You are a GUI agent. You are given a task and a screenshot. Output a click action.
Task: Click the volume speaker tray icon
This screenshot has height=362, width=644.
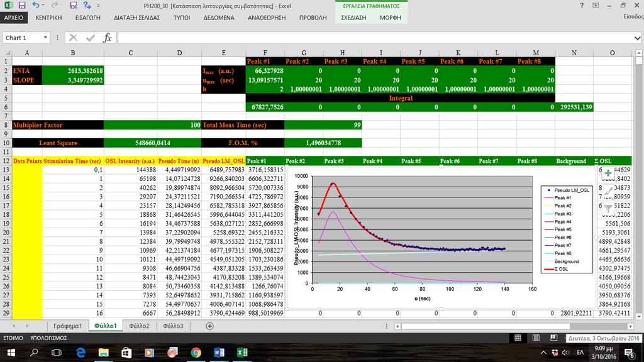[x=565, y=353]
